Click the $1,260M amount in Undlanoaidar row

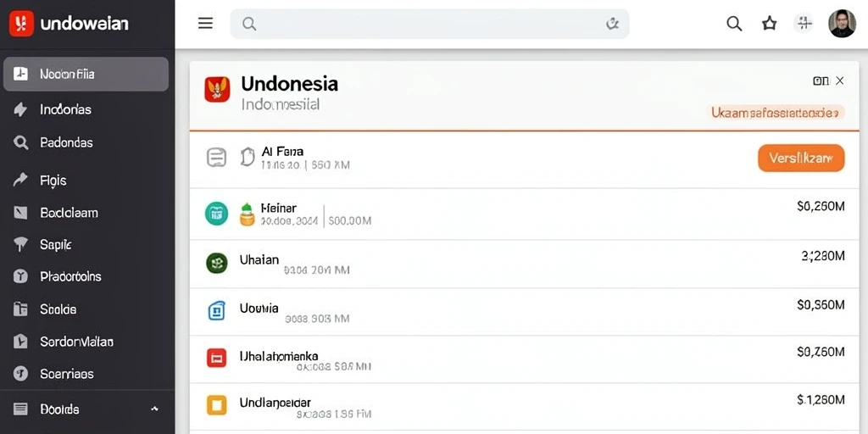pos(821,399)
